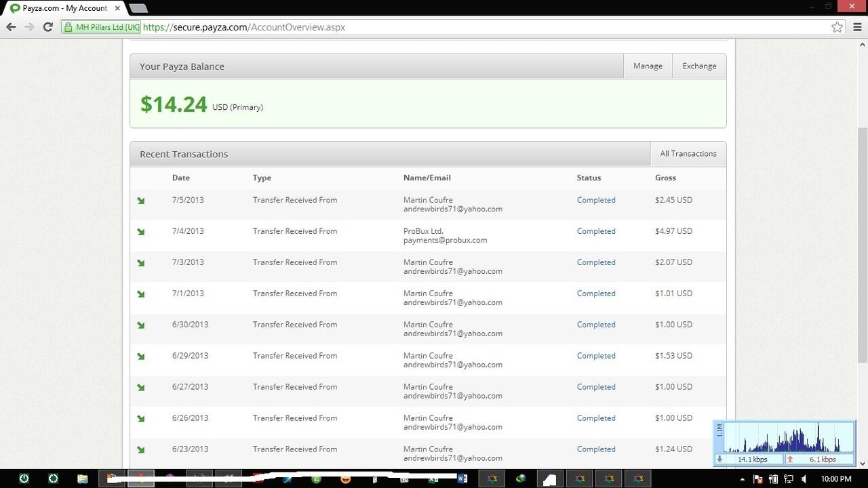868x488 pixels.
Task: Open Action Center flag icon in tray
Action: click(x=758, y=479)
